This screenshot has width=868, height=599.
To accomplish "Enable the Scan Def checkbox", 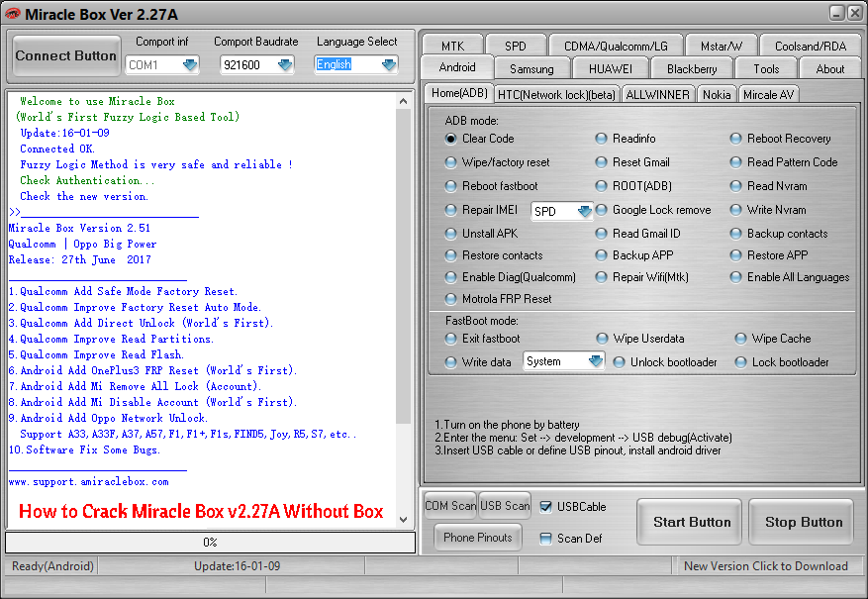I will 545,538.
